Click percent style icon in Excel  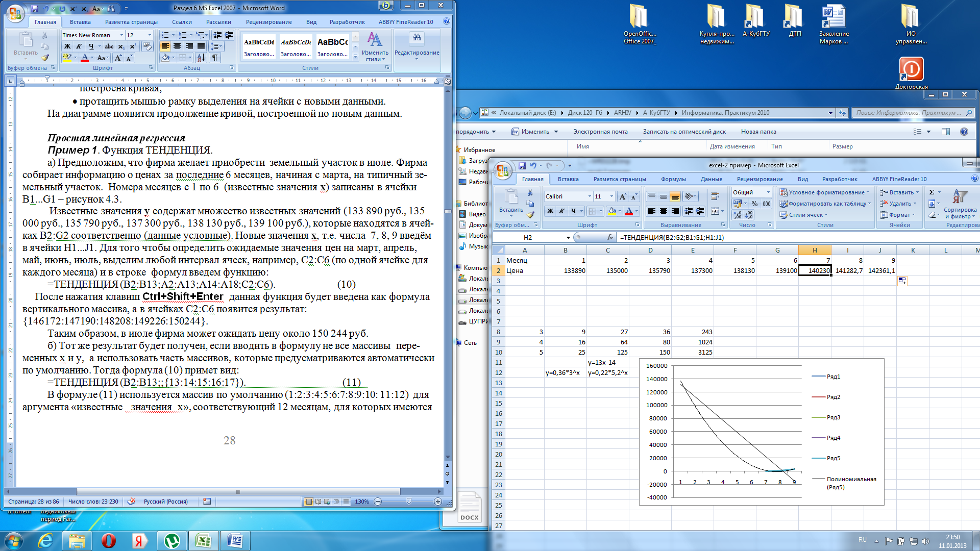coord(754,204)
